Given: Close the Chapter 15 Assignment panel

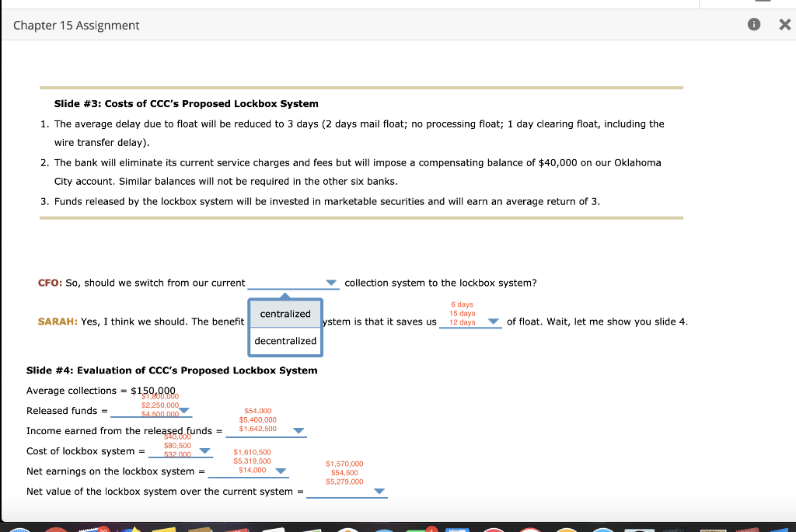Looking at the screenshot, I should [784, 24].
